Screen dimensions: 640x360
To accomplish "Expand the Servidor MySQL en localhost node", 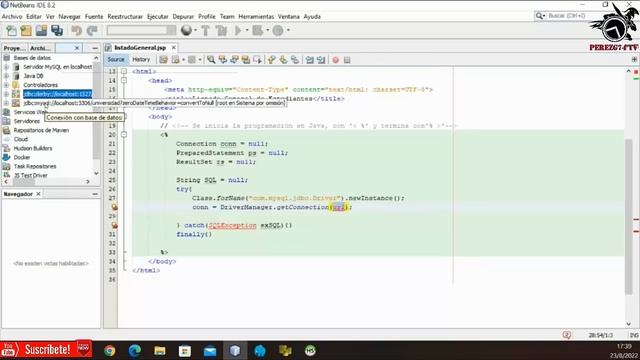I will pos(7,67).
